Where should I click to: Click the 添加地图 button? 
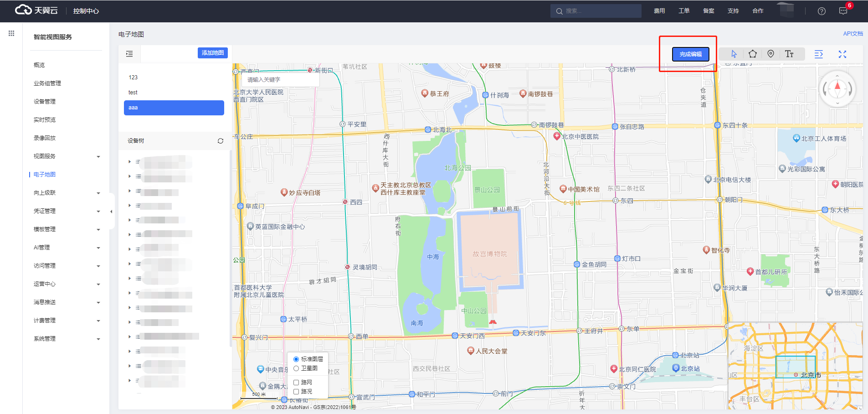(212, 53)
